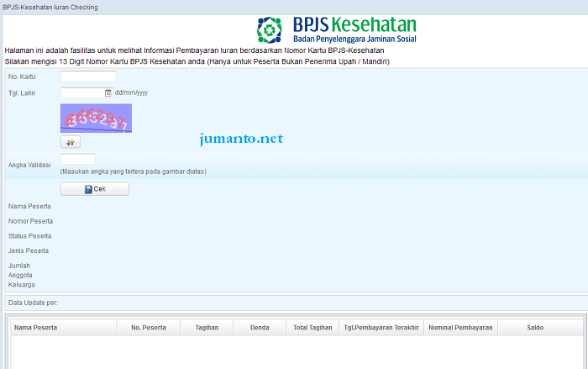Image resolution: width=588 pixels, height=369 pixels.
Task: Click the Tagihan column header
Action: (207, 328)
